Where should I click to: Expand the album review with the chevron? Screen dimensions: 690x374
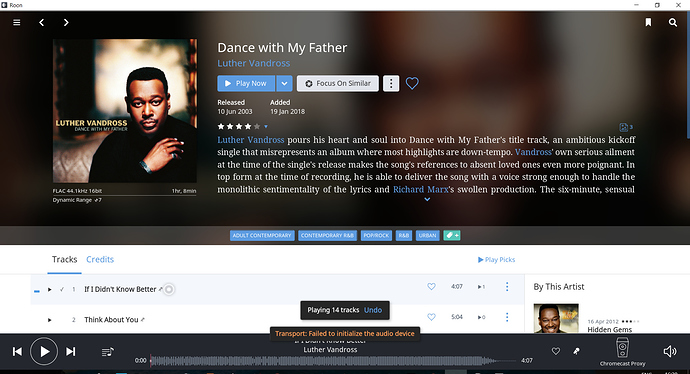(x=427, y=200)
